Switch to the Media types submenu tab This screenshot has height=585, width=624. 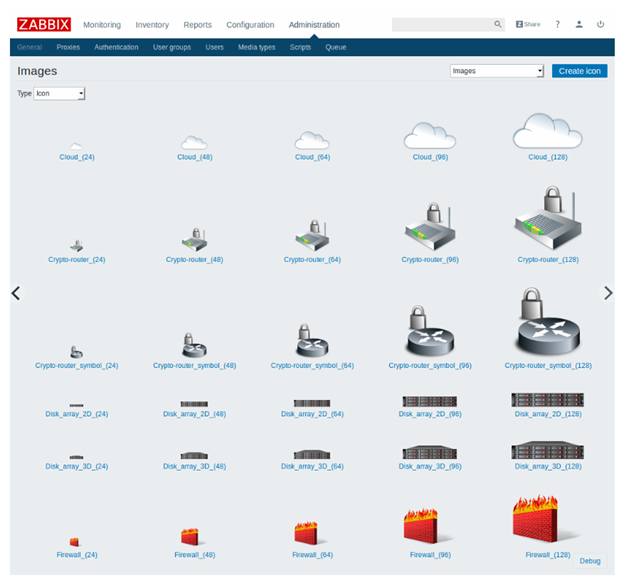[x=257, y=47]
